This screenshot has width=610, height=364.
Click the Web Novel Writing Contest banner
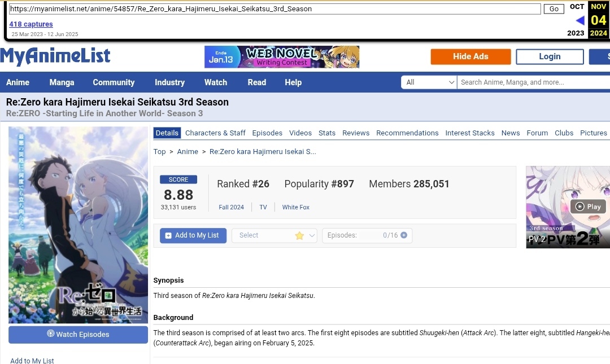[x=281, y=57]
